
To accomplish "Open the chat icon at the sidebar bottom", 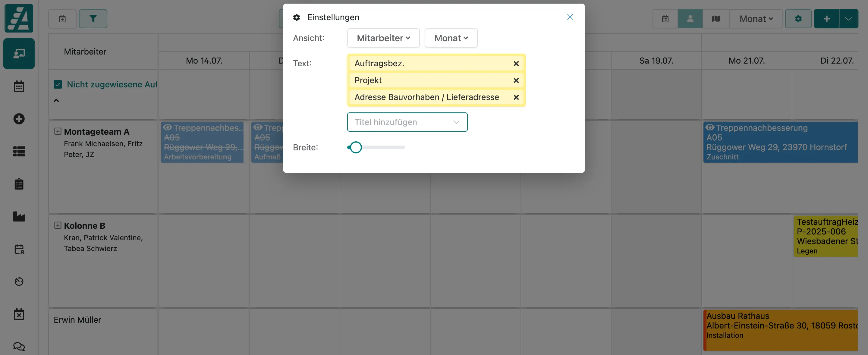I will [19, 347].
